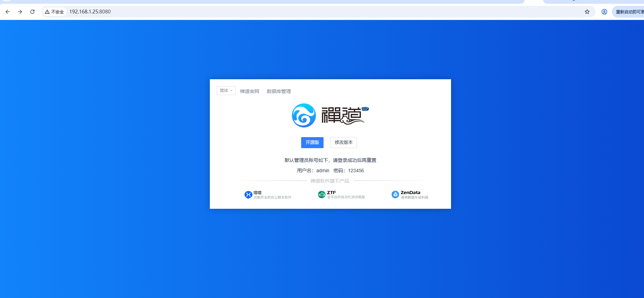This screenshot has height=298, width=644.
Task: Click the 喧喧 chat software icon
Action: click(x=248, y=195)
